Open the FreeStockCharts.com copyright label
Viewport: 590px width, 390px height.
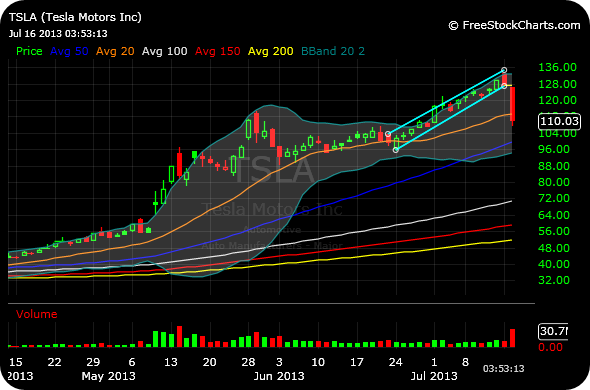pyautogui.click(x=514, y=25)
